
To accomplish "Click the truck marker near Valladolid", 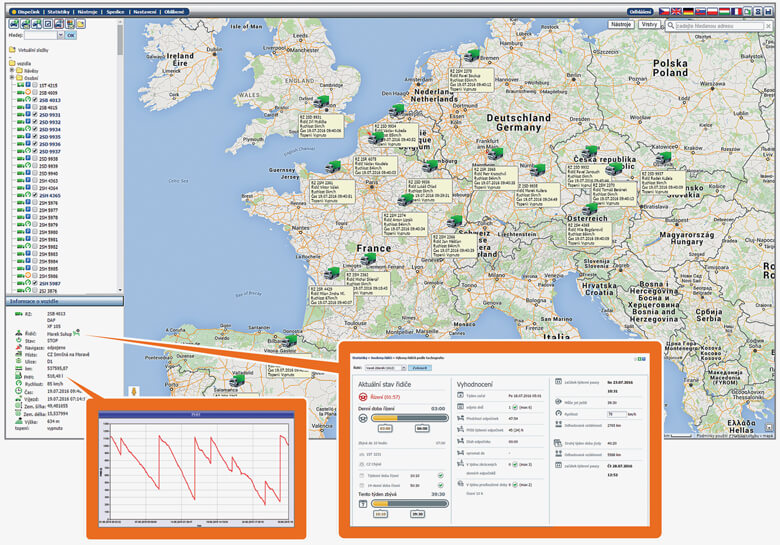I will click(x=237, y=381).
